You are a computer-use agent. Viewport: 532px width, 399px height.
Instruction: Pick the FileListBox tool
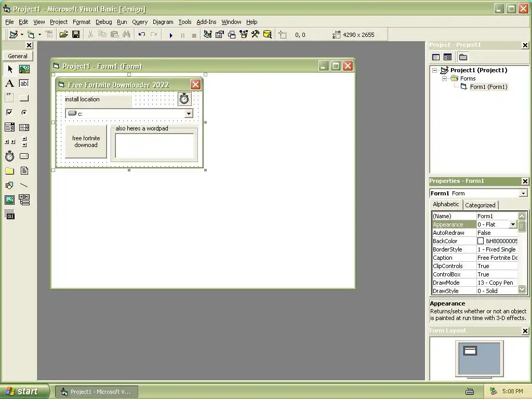coord(24,171)
